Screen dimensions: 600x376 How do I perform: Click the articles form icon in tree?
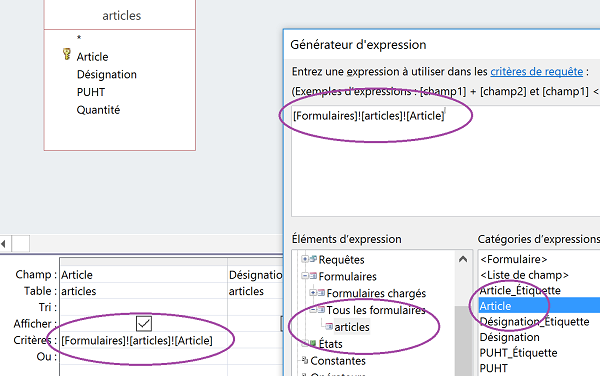(329, 326)
